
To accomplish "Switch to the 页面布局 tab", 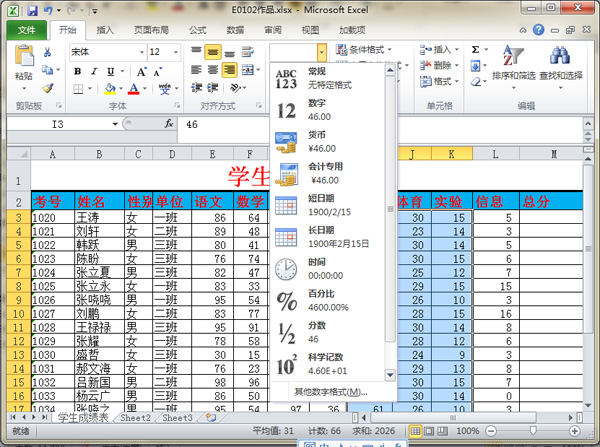I will [x=151, y=30].
